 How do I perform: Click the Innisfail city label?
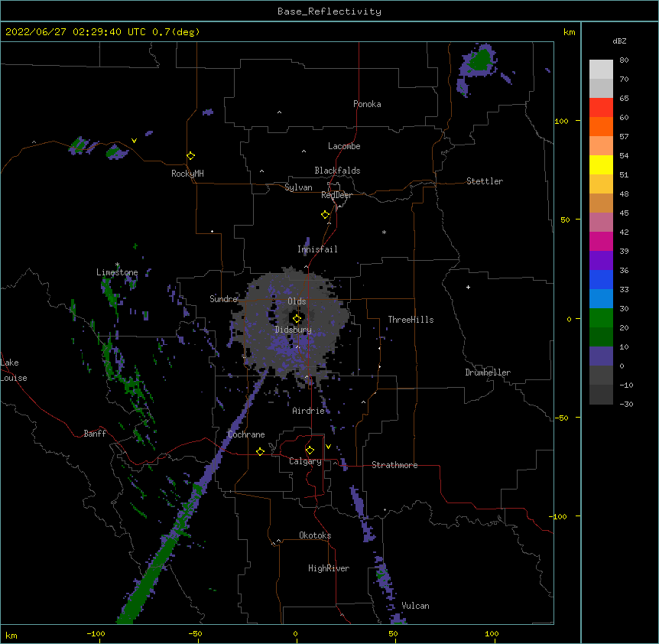[317, 249]
